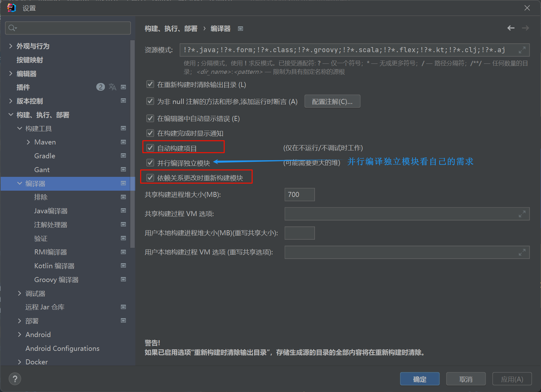The width and height of the screenshot is (541, 392).
Task: Click the back navigation arrow
Action: click(x=511, y=28)
